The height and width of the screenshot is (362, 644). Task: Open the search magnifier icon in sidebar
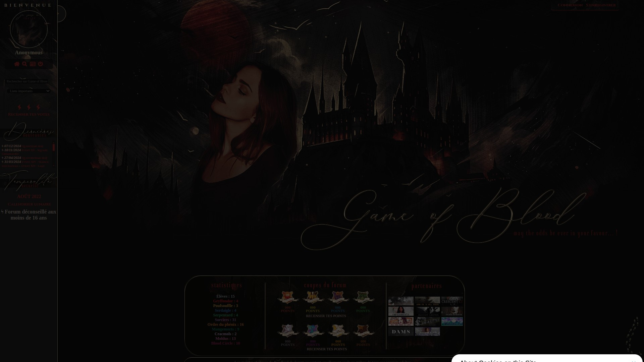coord(24,64)
